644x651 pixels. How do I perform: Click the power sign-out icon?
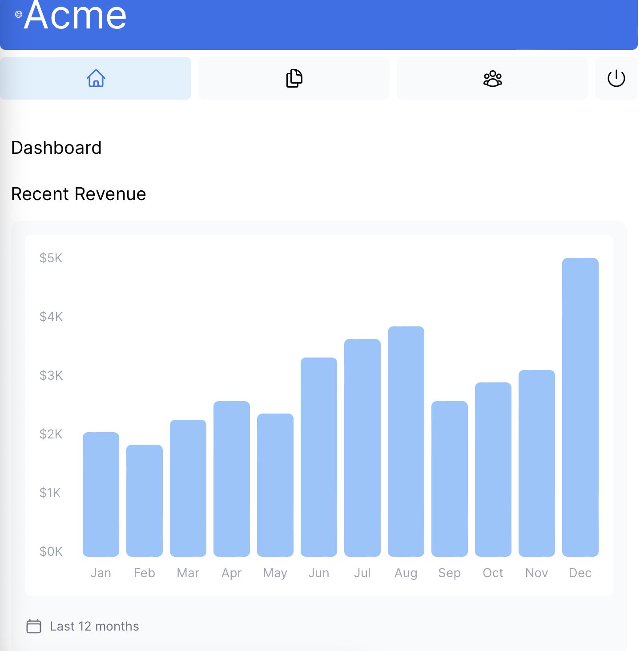point(616,78)
